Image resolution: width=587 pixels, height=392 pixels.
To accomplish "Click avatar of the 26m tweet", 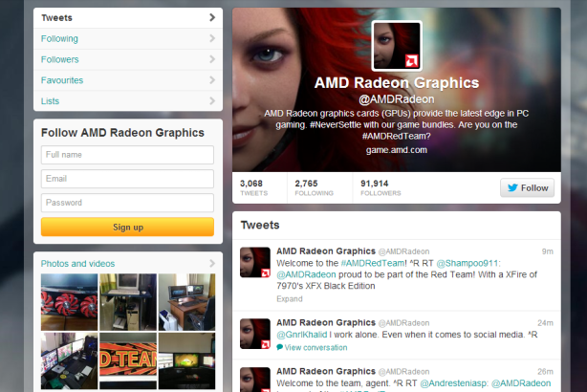I will pos(255,380).
